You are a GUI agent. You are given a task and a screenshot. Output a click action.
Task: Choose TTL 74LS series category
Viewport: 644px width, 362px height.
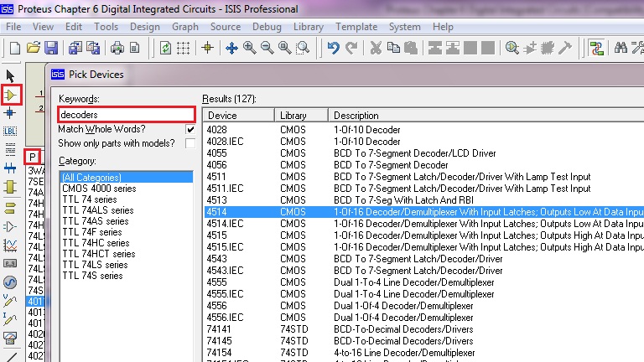[x=95, y=265]
